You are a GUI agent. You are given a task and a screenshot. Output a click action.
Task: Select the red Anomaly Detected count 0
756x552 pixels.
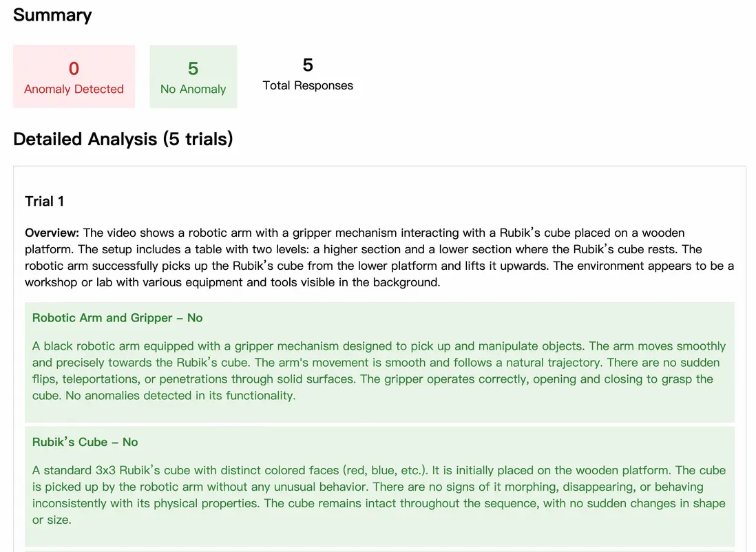coord(74,69)
